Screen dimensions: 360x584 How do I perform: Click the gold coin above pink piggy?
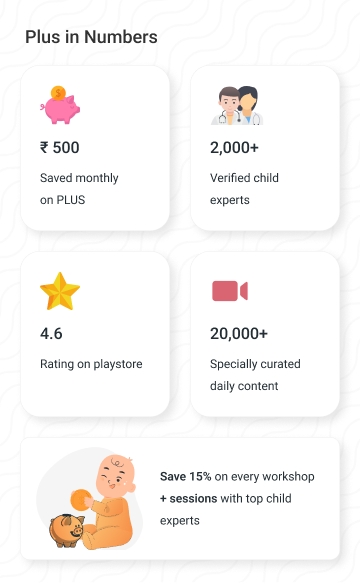[58, 93]
